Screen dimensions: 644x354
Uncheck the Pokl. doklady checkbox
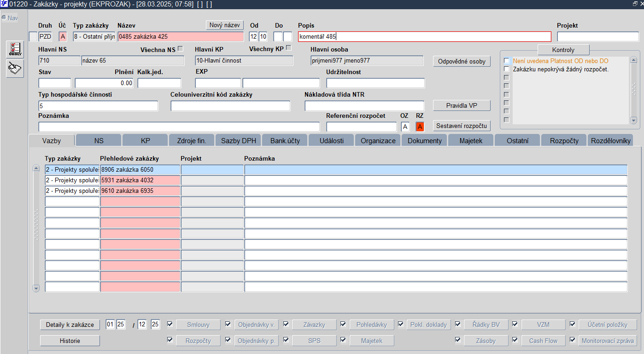[401, 324]
